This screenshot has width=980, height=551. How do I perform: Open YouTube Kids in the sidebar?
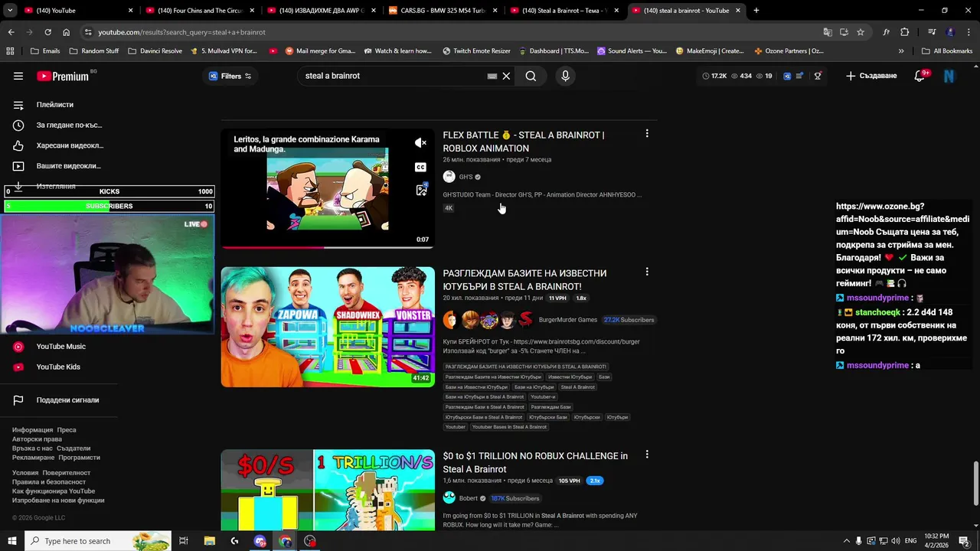[x=59, y=367]
